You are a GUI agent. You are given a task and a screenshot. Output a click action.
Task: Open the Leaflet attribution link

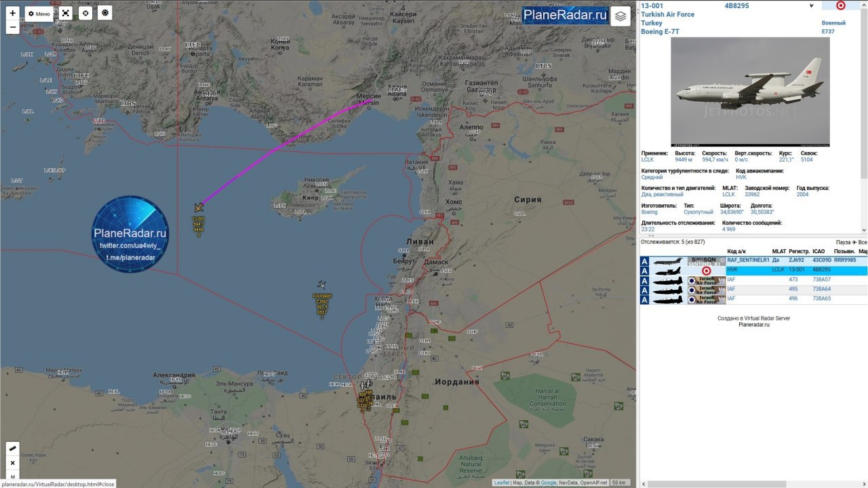pos(502,483)
